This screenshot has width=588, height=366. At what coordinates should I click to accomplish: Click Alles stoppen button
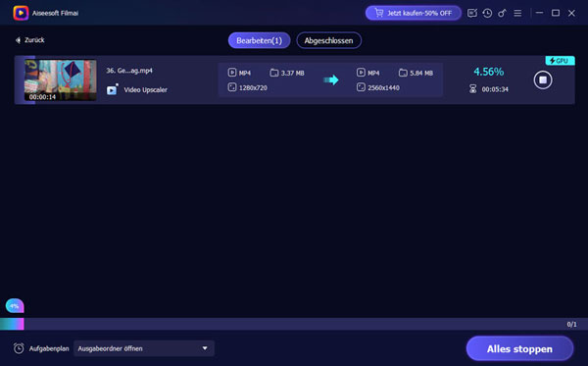tap(519, 348)
